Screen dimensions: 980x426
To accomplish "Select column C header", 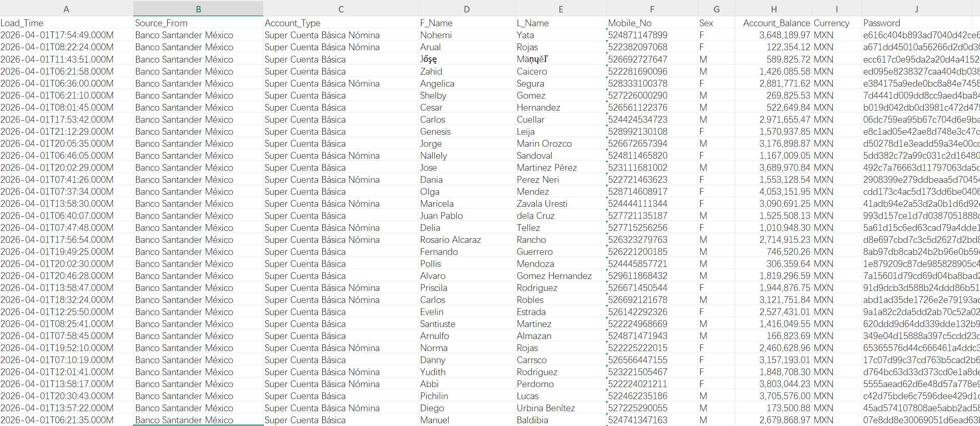I will tap(341, 9).
